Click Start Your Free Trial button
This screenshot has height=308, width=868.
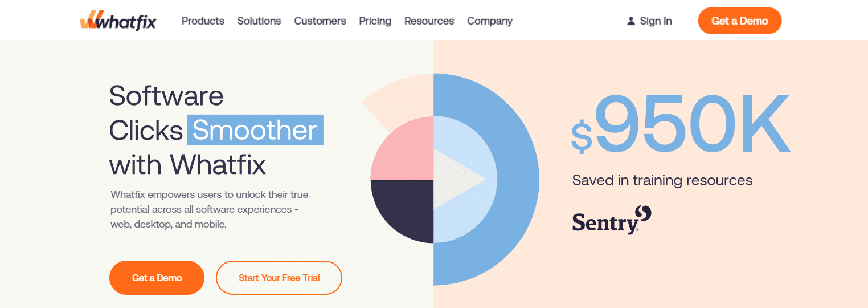pyautogui.click(x=279, y=278)
